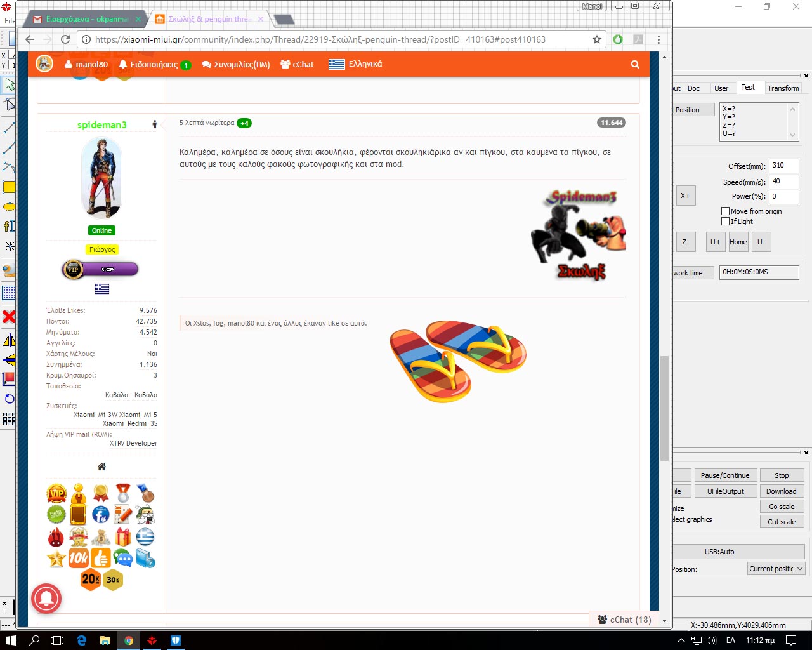Open the Current position dropdown
Viewport: 812px width, 650px height.
776,569
